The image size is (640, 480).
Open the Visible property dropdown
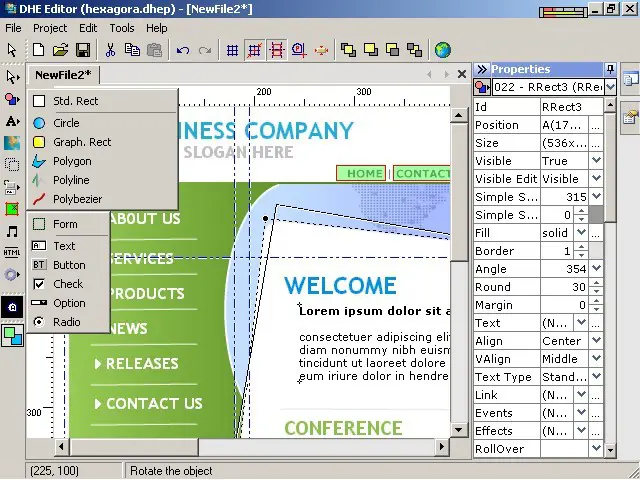tap(597, 161)
